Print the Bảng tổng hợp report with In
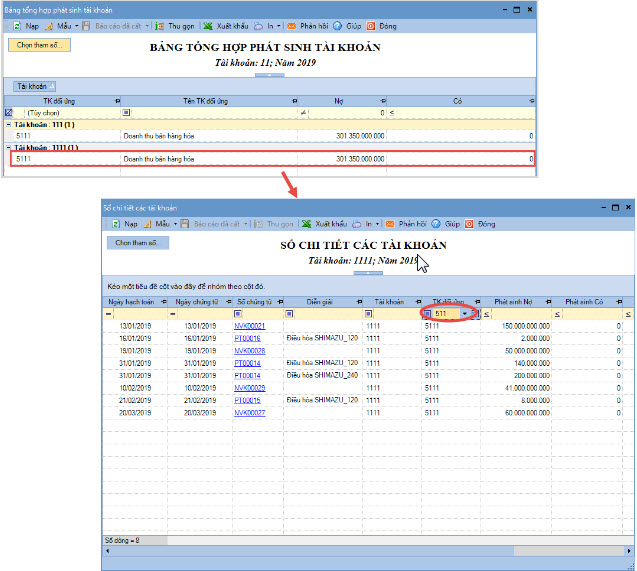The height and width of the screenshot is (571, 637). (265, 26)
